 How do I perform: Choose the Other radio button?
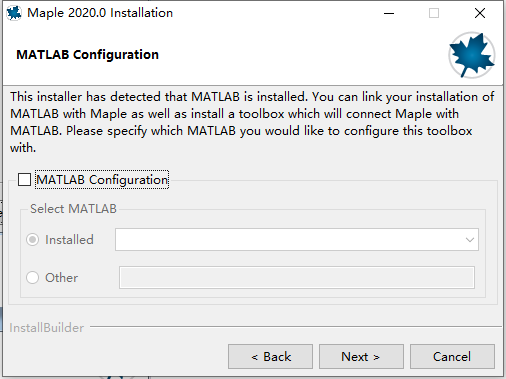(x=32, y=277)
